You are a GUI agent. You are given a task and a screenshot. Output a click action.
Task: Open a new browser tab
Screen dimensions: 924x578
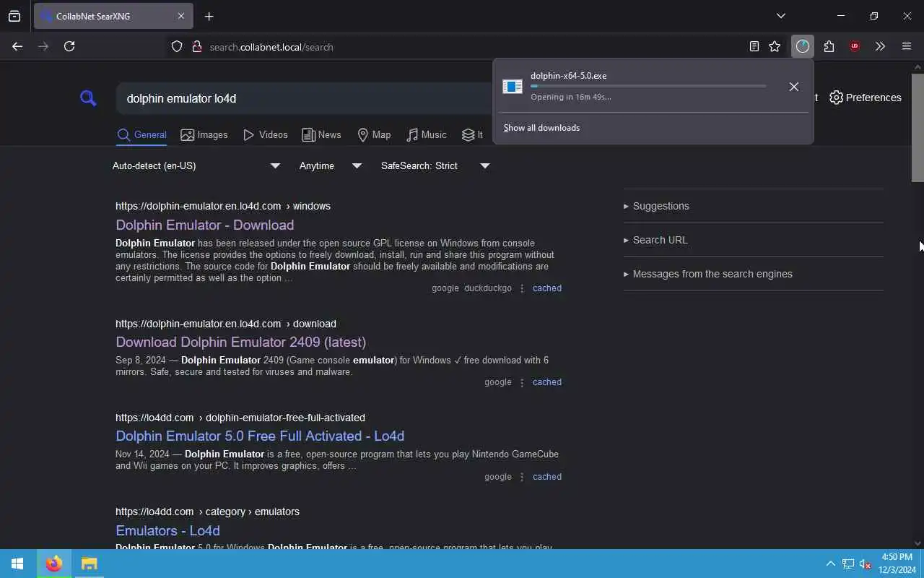(x=209, y=16)
